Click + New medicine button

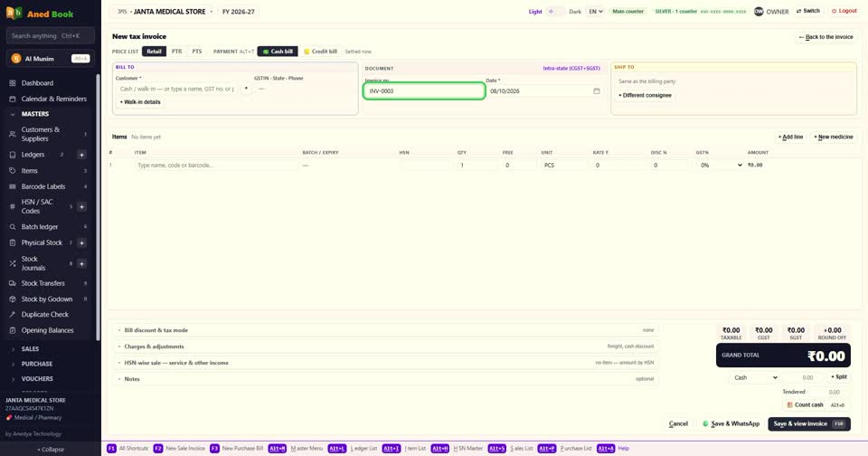click(833, 137)
